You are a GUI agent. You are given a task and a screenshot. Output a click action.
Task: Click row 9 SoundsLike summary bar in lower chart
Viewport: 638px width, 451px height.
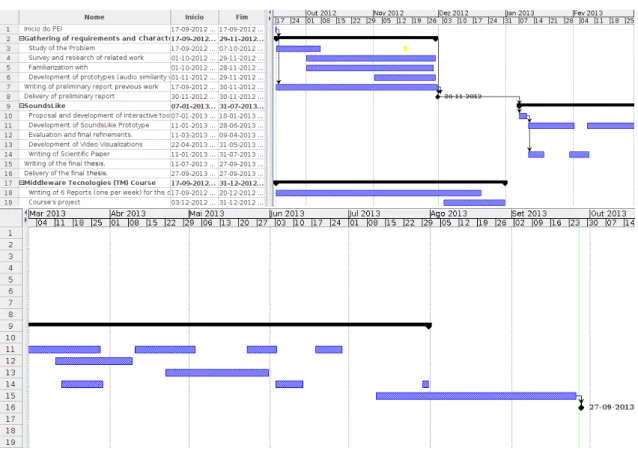(230, 325)
